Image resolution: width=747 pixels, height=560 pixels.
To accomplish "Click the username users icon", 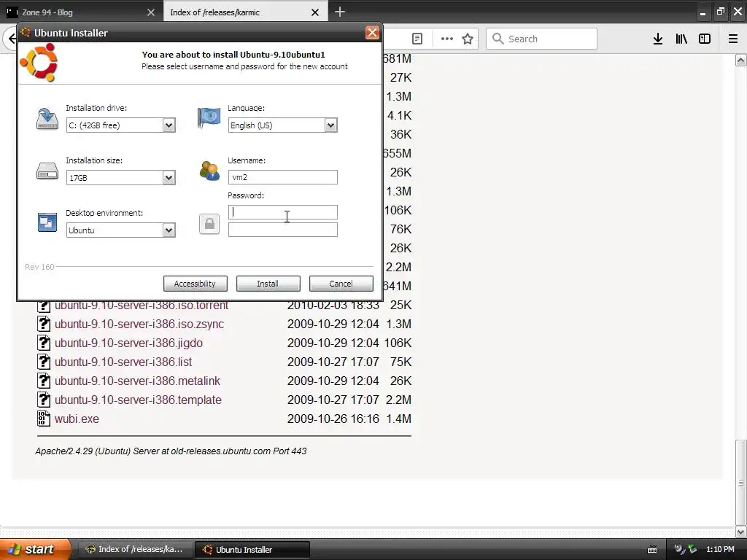I will point(209,171).
